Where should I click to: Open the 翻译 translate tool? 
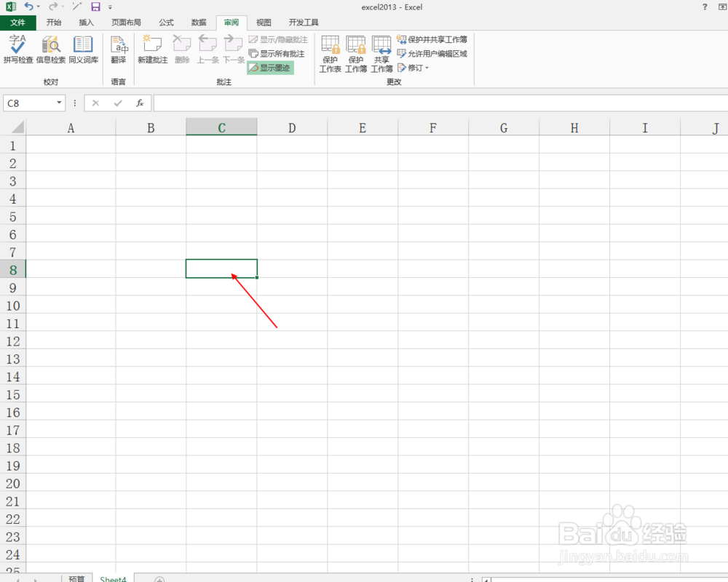(x=119, y=51)
